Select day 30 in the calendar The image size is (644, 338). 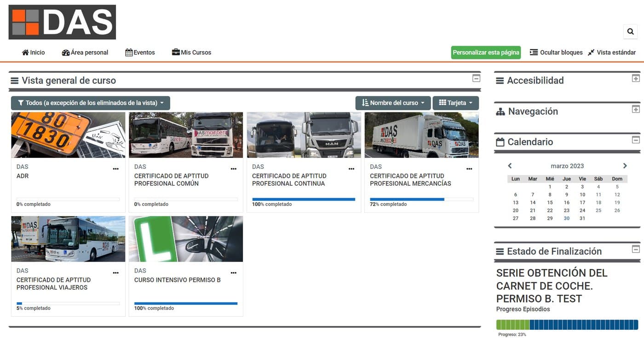pos(567,218)
